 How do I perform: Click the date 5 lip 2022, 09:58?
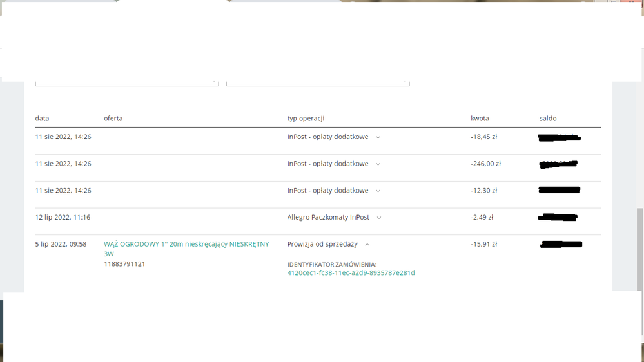tap(61, 245)
